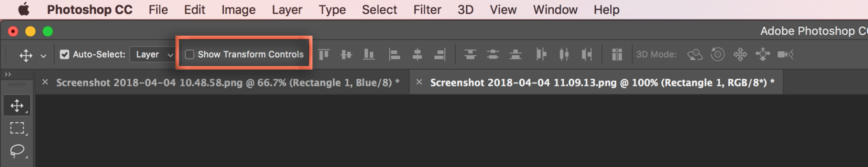Open the Filter menu
The height and width of the screenshot is (167, 868).
(427, 10)
